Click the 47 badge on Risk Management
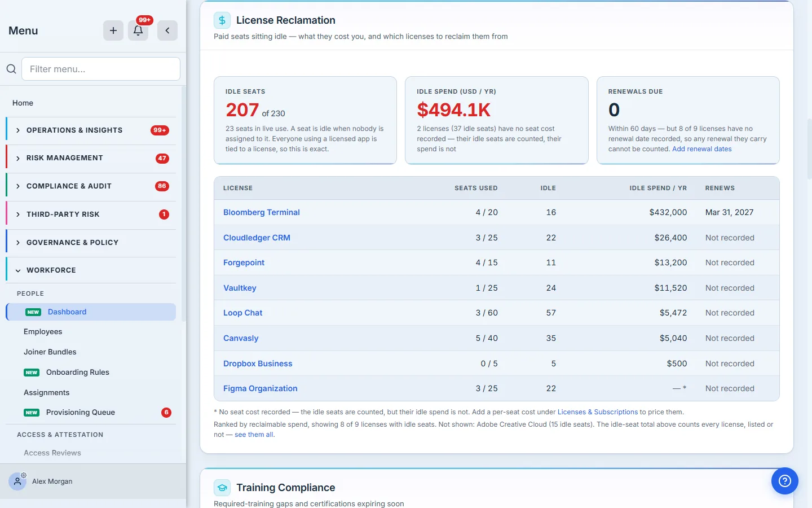The width and height of the screenshot is (812, 508). (162, 158)
